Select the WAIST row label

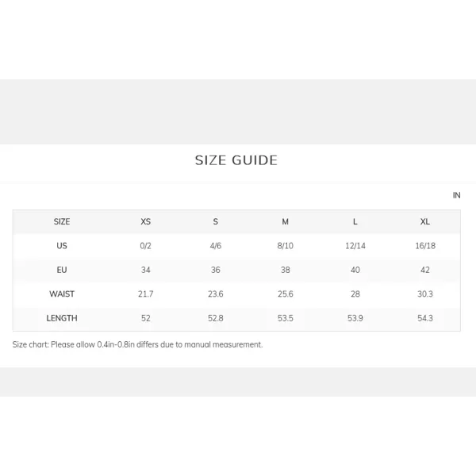point(62,294)
